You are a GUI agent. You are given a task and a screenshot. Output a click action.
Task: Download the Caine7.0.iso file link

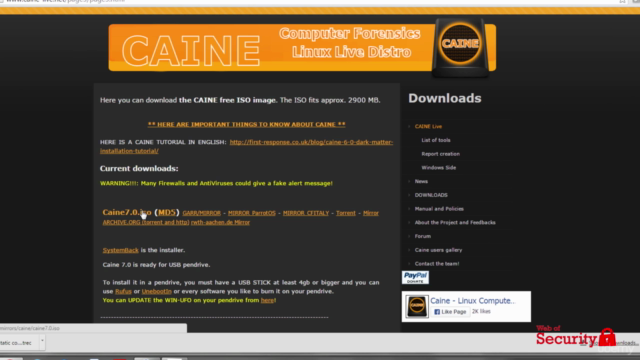coord(127,212)
